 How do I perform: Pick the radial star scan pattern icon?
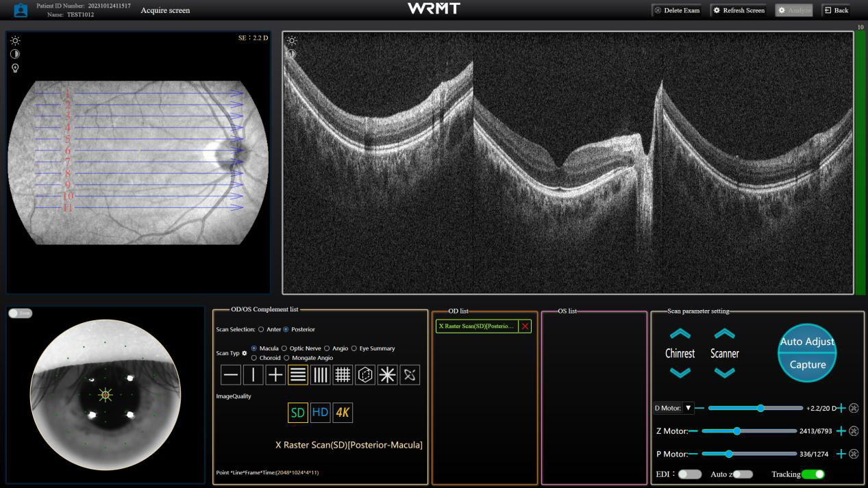click(388, 375)
